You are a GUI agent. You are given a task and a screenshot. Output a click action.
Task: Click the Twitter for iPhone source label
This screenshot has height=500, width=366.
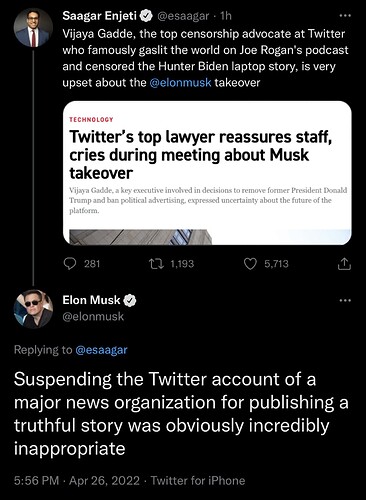(x=198, y=481)
